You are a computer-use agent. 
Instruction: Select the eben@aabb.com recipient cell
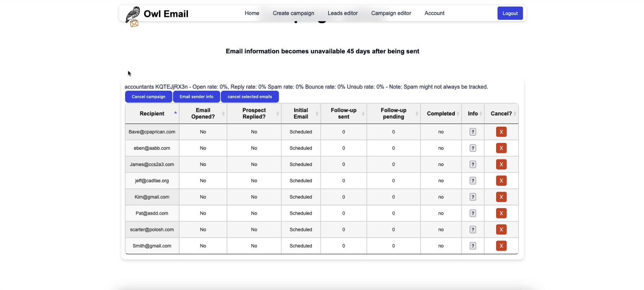152,148
